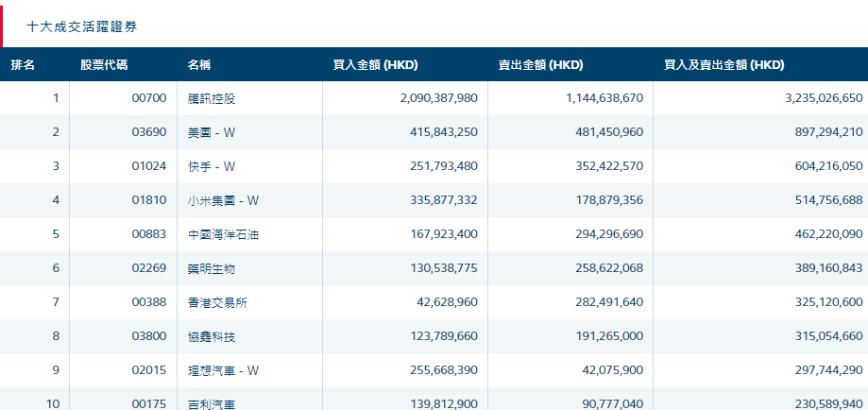Click the name 協鑫科技
868x410 pixels.
coord(212,337)
